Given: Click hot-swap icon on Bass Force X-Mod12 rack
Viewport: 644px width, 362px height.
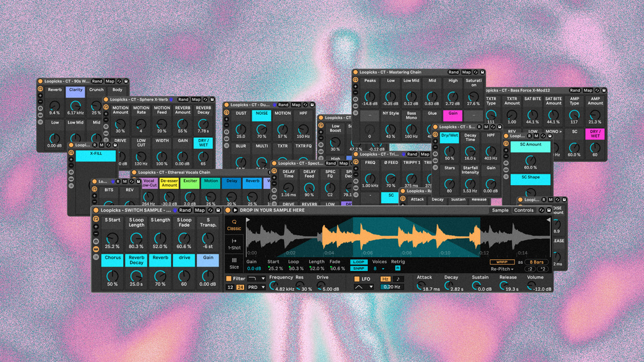Looking at the screenshot, I should tap(597, 90).
